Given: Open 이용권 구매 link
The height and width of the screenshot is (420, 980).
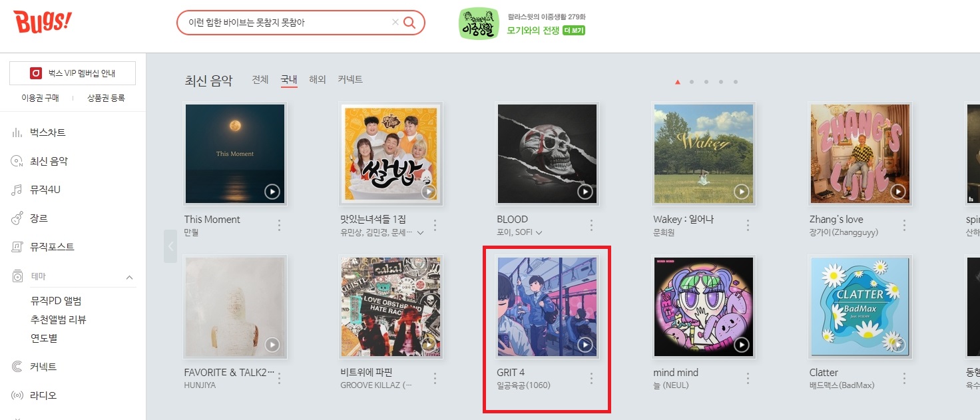Looking at the screenshot, I should [40, 98].
